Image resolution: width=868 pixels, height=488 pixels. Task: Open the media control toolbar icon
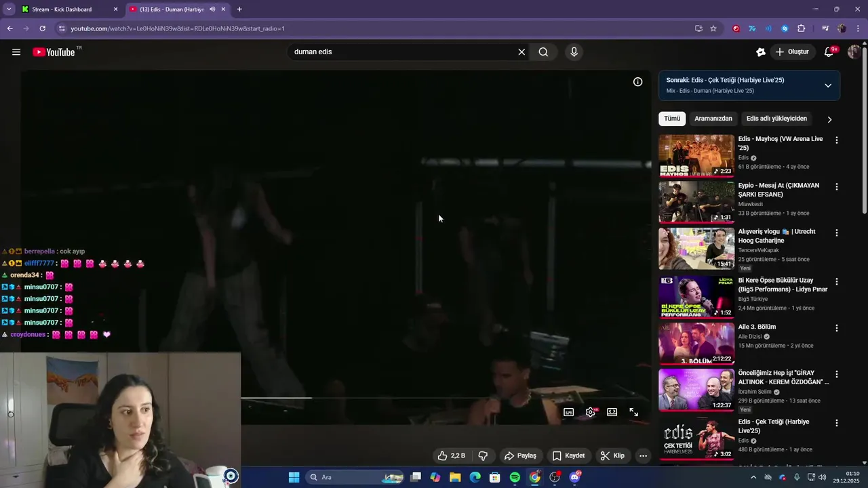click(x=825, y=28)
